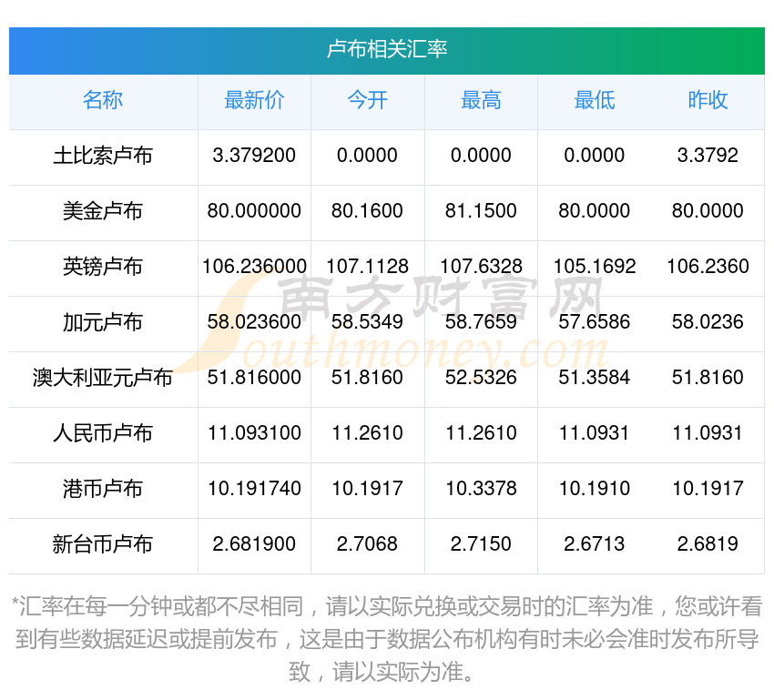Screen dimensions: 774x700
Task: Click the 港币卢布 row name
Action: tap(103, 489)
